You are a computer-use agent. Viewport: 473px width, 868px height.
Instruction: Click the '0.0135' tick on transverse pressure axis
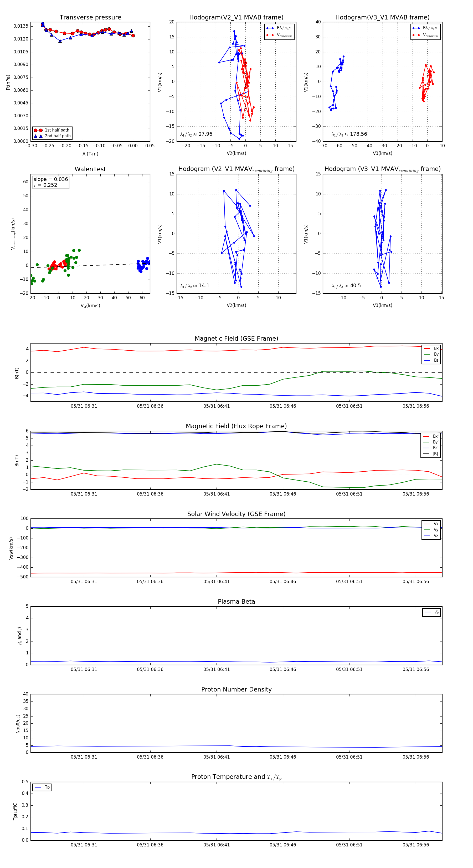(21, 26)
